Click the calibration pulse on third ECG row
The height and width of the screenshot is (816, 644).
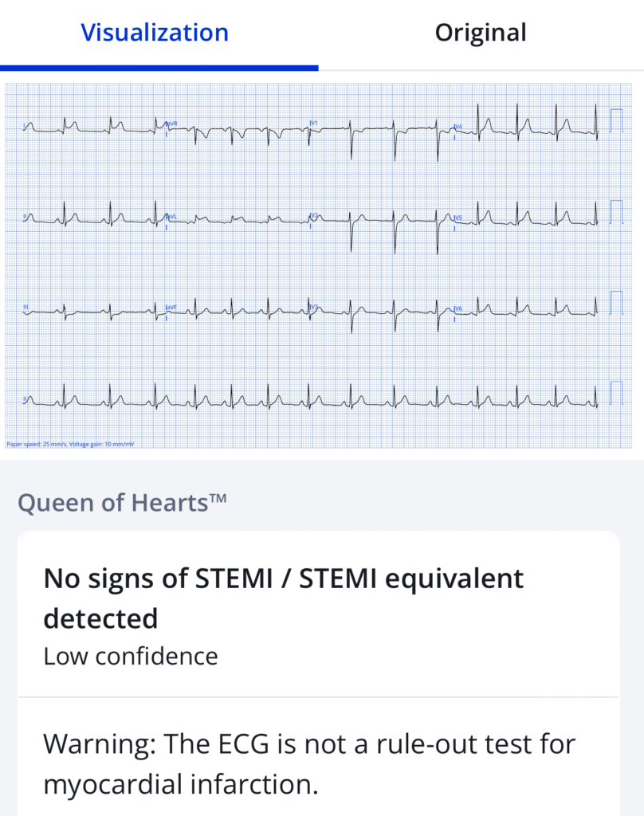616,303
